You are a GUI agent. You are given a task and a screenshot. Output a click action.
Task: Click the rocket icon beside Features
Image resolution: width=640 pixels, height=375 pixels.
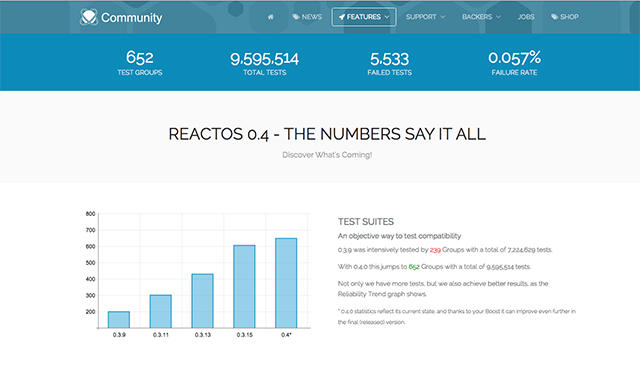click(x=342, y=17)
